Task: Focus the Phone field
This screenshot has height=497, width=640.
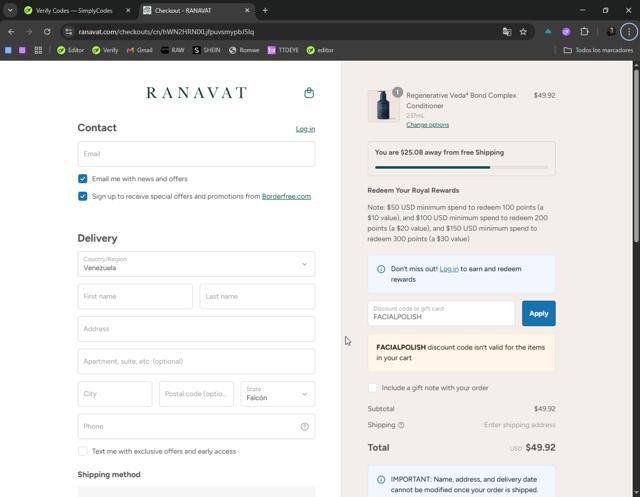Action: coord(196,426)
